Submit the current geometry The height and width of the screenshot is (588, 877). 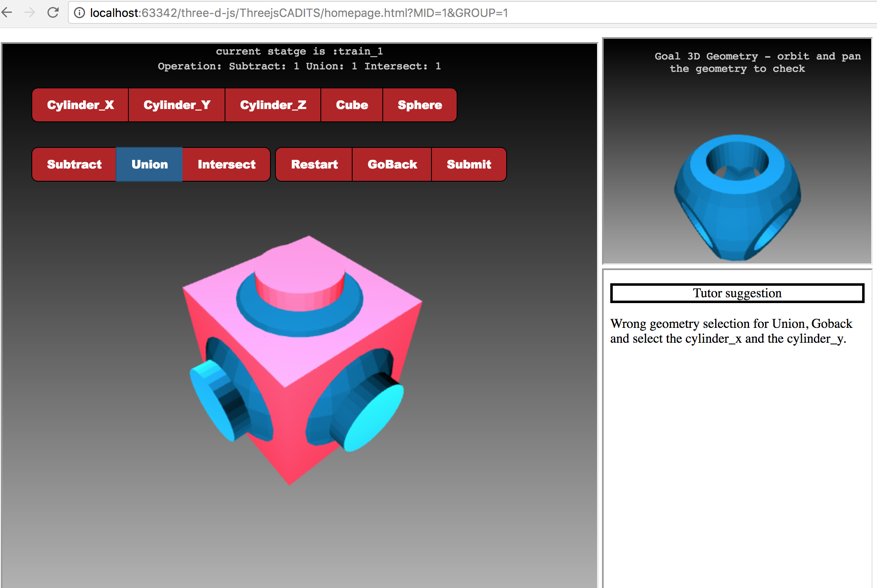[469, 164]
